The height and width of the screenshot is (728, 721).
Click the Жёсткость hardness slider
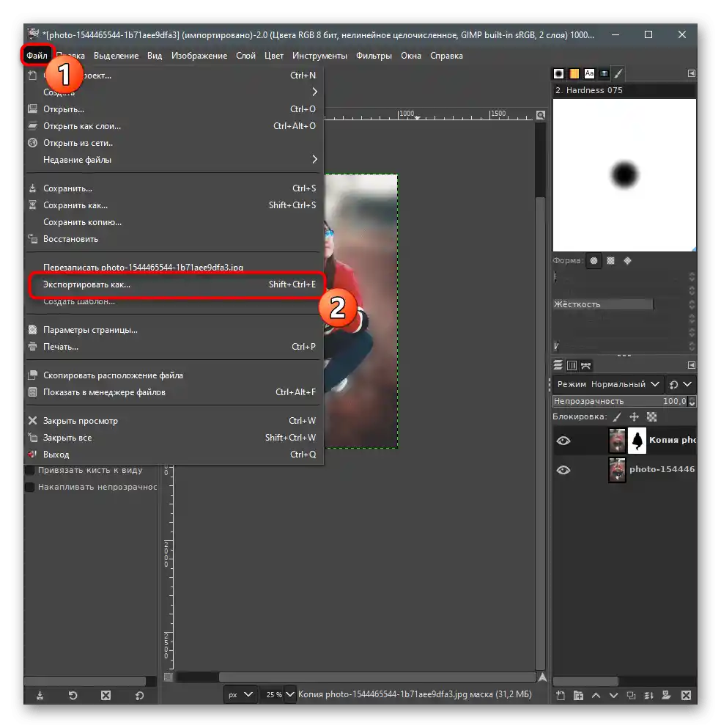click(620, 304)
